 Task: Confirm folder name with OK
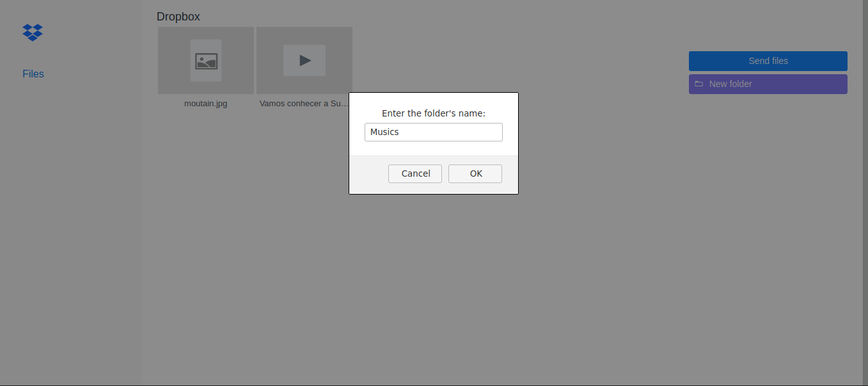point(475,173)
